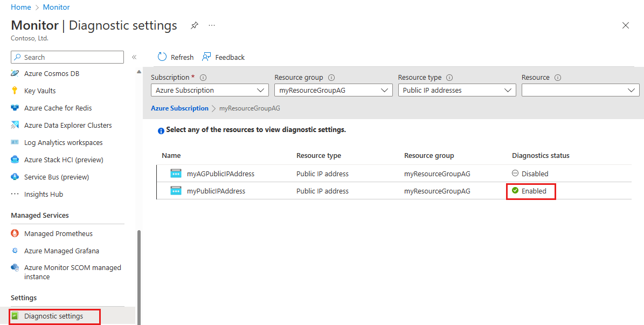This screenshot has width=644, height=325.
Task: Open Diagnostic settings in the sidebar
Action: (x=53, y=316)
